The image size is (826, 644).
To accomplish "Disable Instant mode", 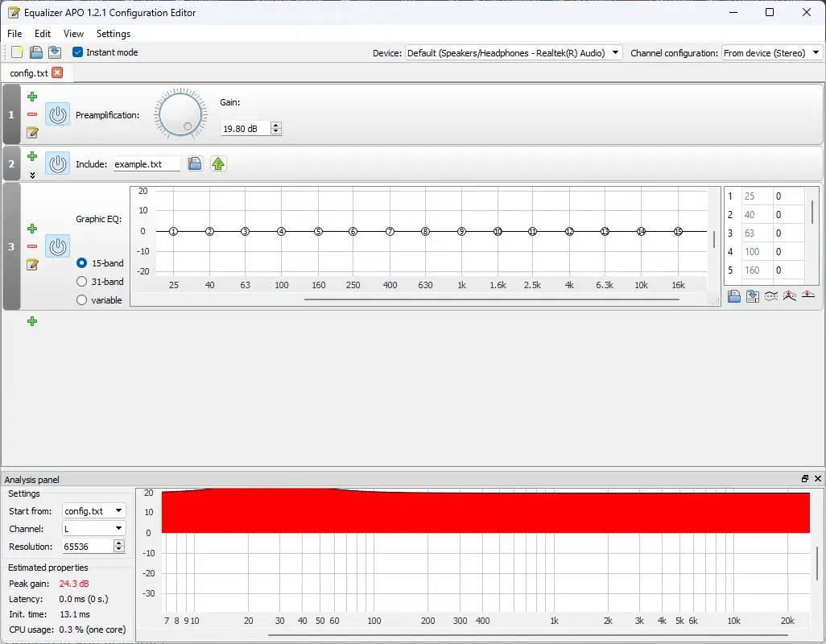I will pyautogui.click(x=76, y=52).
